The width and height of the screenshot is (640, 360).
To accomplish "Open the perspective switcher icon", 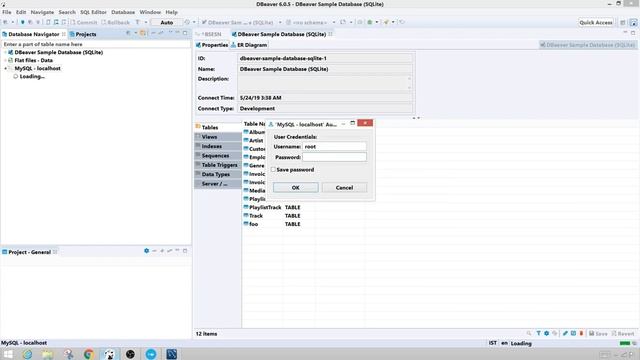I will (x=622, y=22).
